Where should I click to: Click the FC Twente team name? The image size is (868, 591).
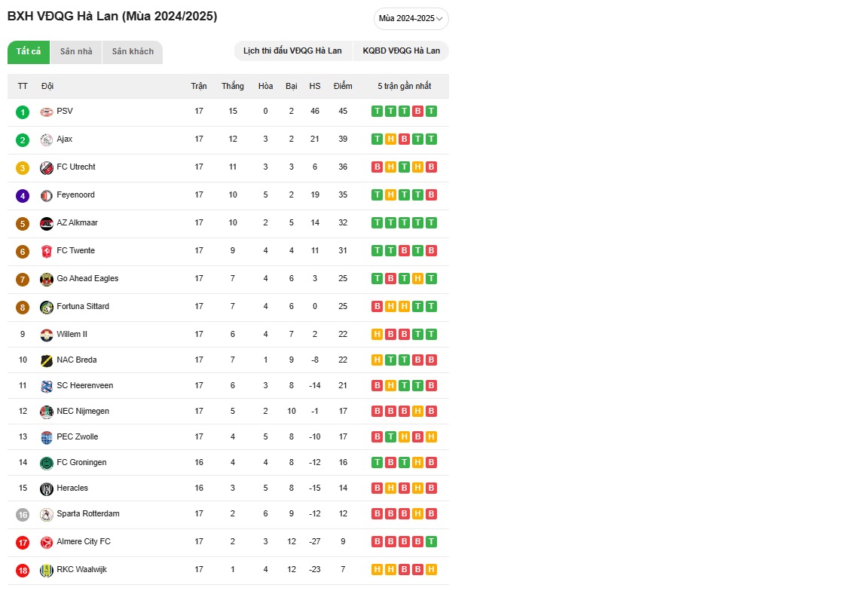tap(76, 250)
